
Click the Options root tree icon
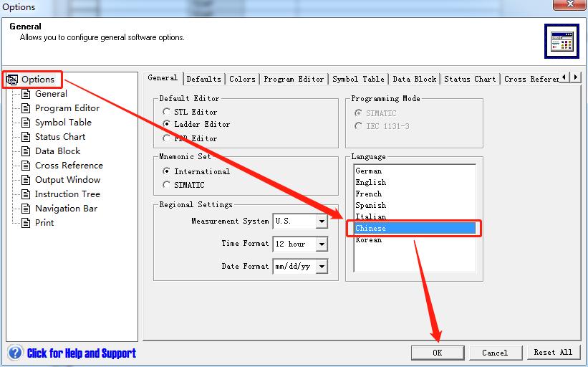12,80
